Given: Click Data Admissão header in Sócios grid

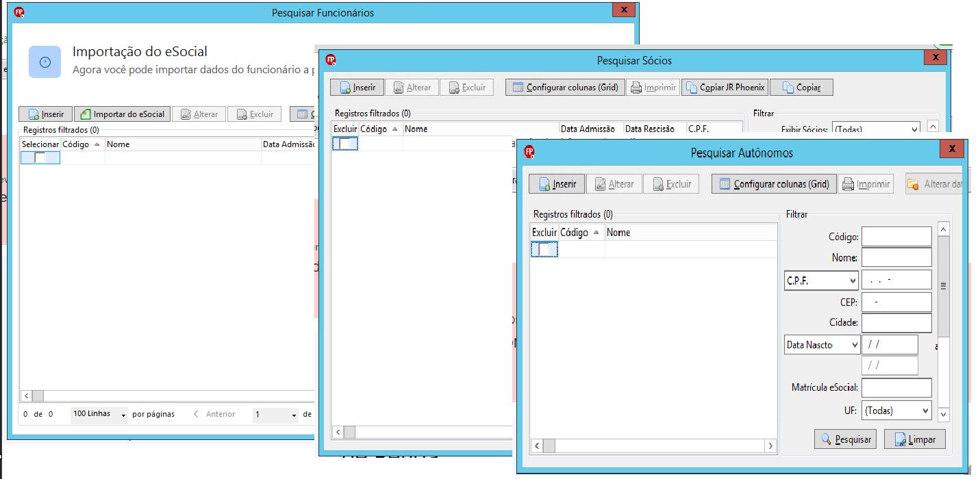Looking at the screenshot, I should [x=591, y=129].
